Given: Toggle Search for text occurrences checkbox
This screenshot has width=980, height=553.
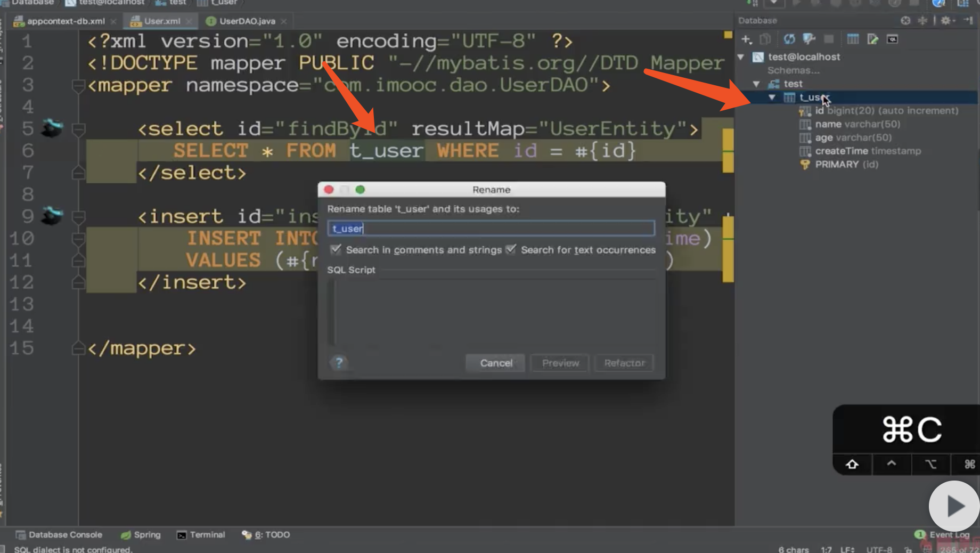Looking at the screenshot, I should pos(510,249).
